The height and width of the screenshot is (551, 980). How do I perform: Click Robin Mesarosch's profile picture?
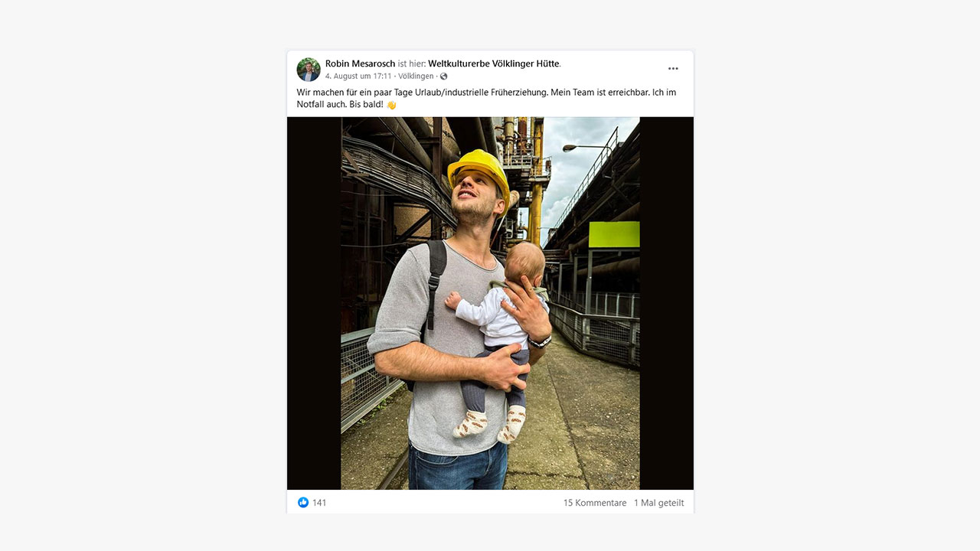coord(309,70)
